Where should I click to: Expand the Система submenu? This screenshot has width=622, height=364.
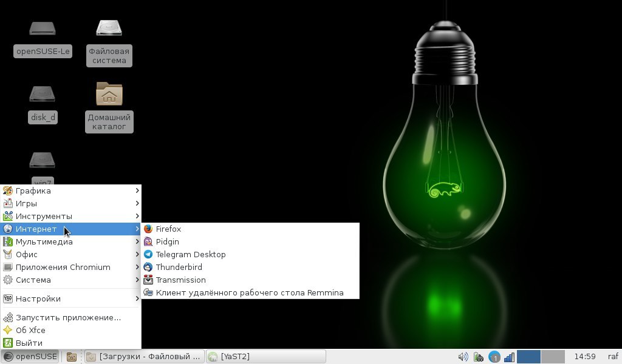pos(71,280)
